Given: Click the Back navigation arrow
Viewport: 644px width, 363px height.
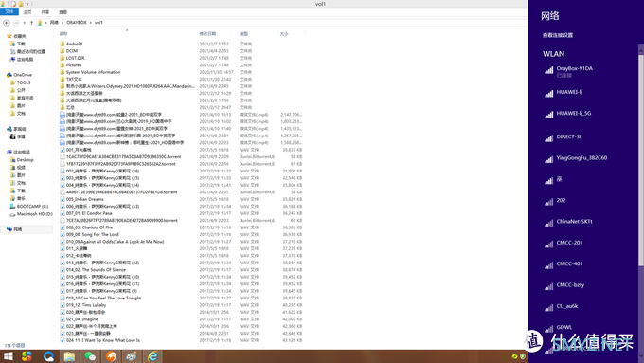Looking at the screenshot, I should point(7,23).
